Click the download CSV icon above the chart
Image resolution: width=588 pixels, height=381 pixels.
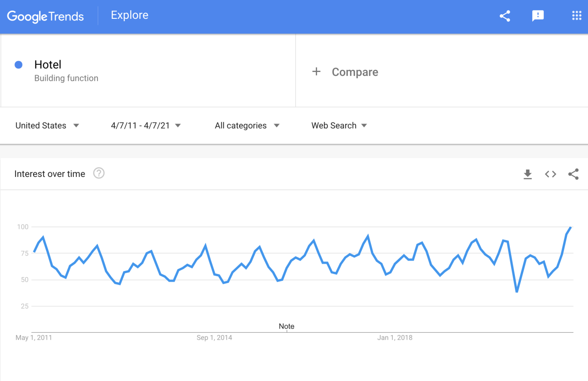pyautogui.click(x=527, y=174)
